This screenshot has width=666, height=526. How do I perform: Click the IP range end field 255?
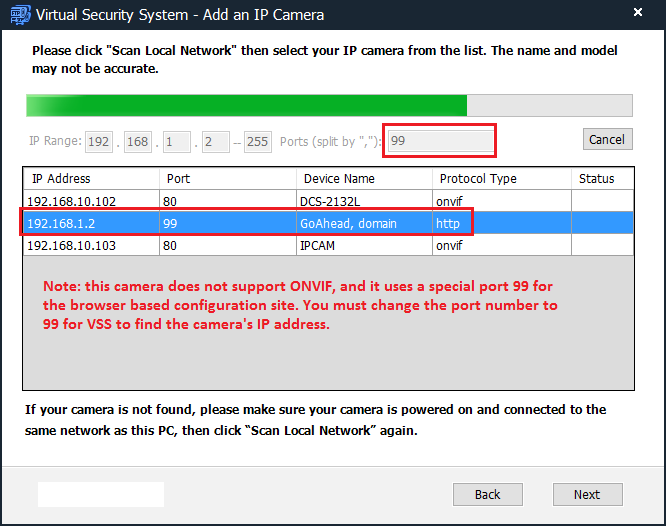[x=258, y=141]
